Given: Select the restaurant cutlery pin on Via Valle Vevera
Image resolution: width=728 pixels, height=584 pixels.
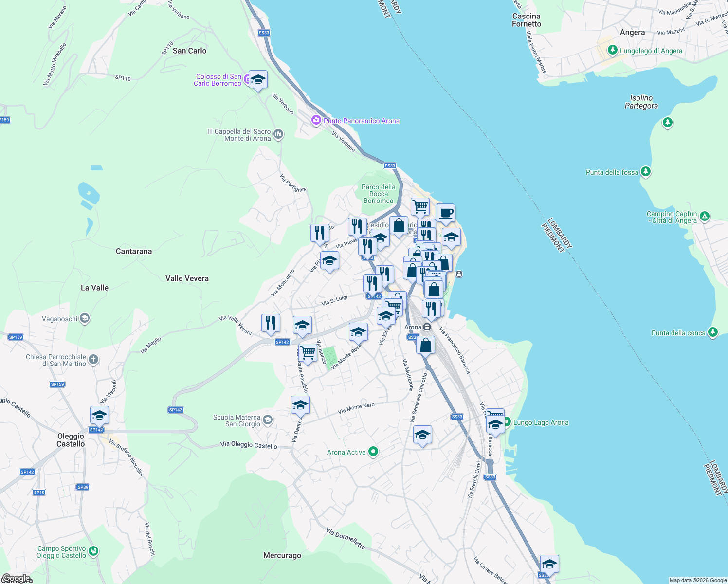Looking at the screenshot, I should click(271, 321).
